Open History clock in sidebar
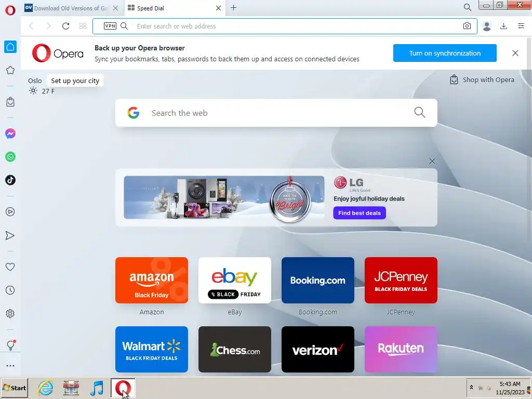The height and width of the screenshot is (399, 532). 10,290
